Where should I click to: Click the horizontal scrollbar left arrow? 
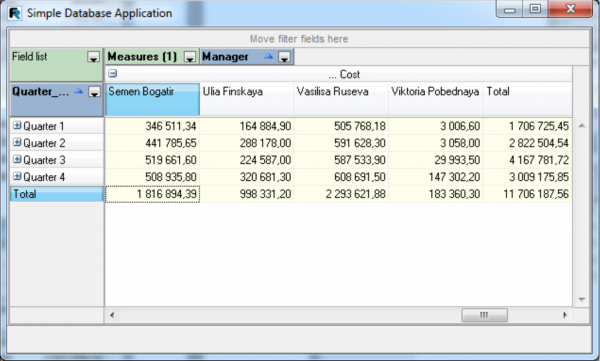point(112,315)
